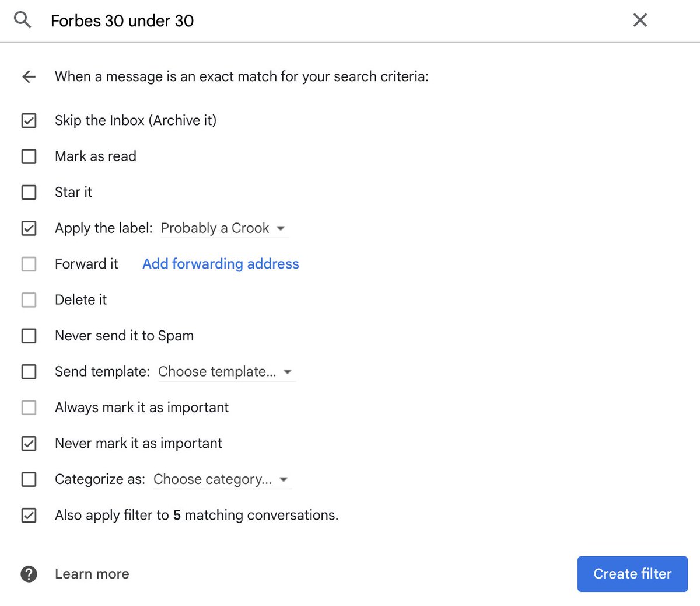Check Always mark it as important

(29, 408)
